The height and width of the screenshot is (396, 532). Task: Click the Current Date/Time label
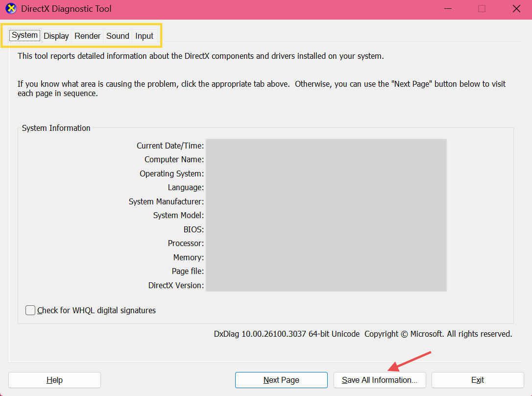tap(170, 146)
